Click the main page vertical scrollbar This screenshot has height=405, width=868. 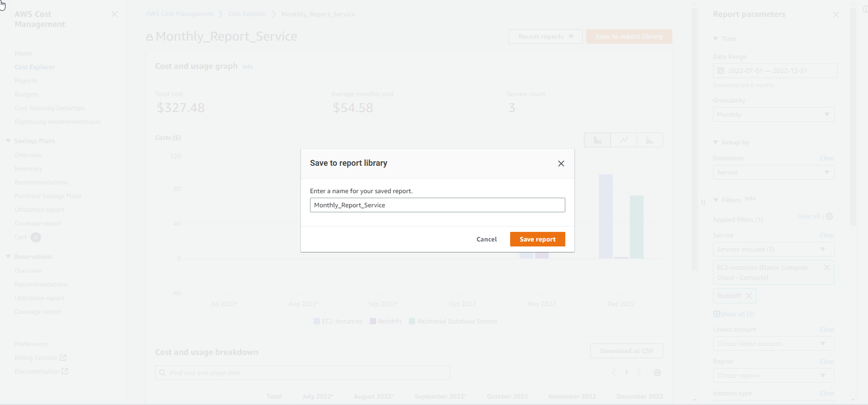694,139
